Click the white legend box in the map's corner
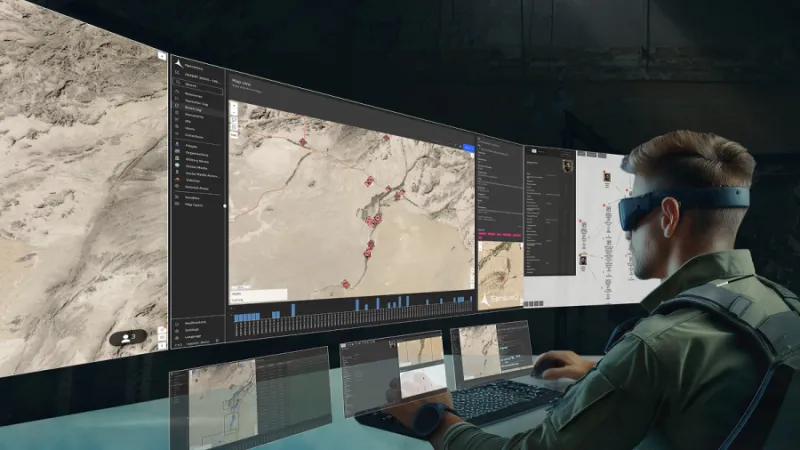 259,295
